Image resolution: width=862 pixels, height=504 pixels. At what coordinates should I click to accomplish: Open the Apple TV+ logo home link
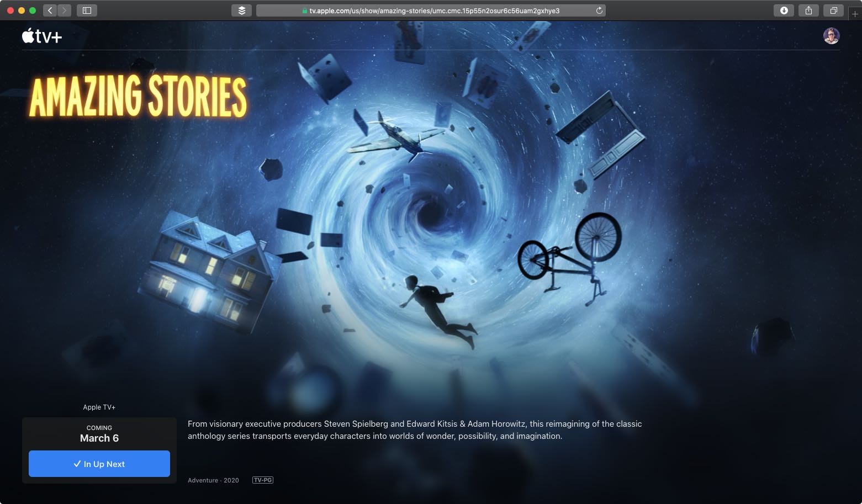tap(42, 36)
